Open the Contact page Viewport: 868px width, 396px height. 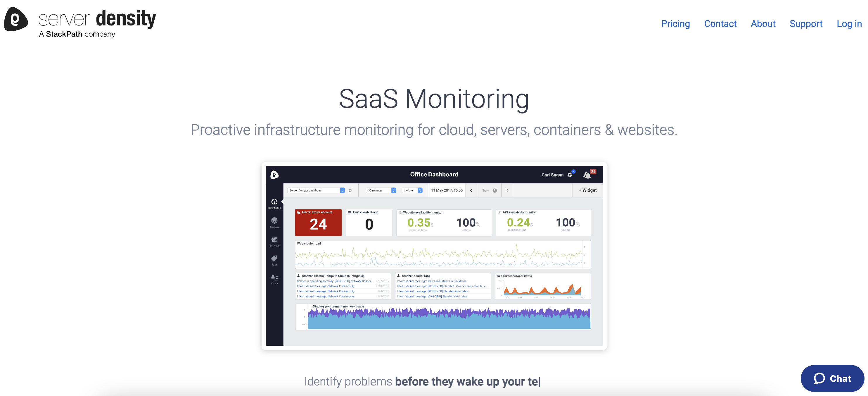tap(720, 24)
